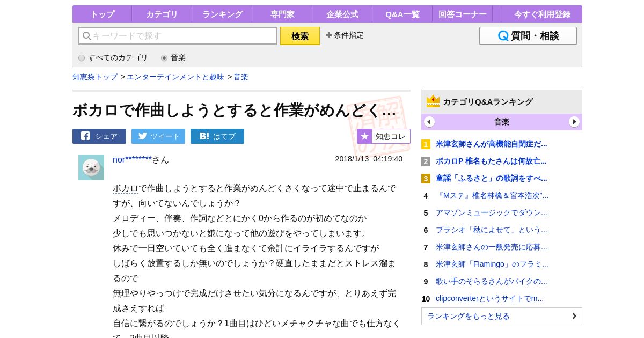Tweet this question via Twitter button

158,136
